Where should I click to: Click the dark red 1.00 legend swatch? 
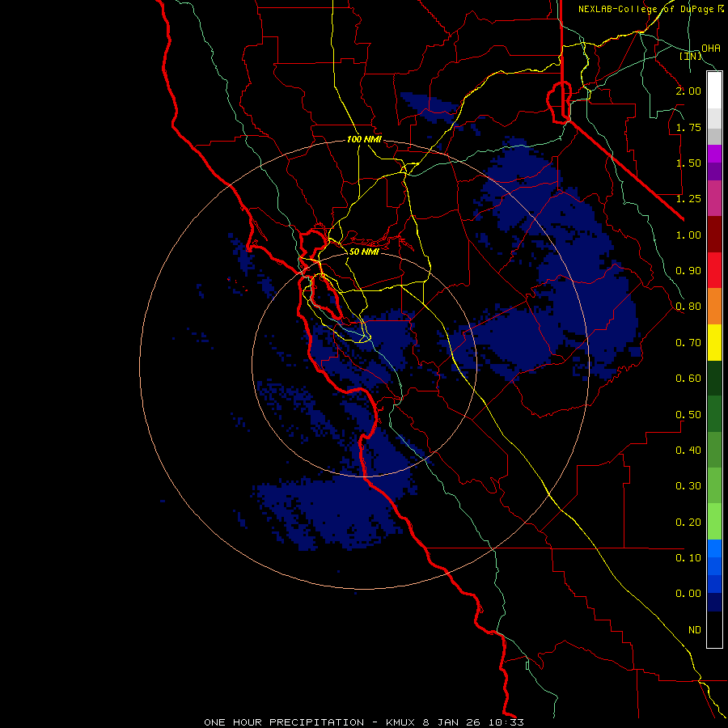coord(714,235)
